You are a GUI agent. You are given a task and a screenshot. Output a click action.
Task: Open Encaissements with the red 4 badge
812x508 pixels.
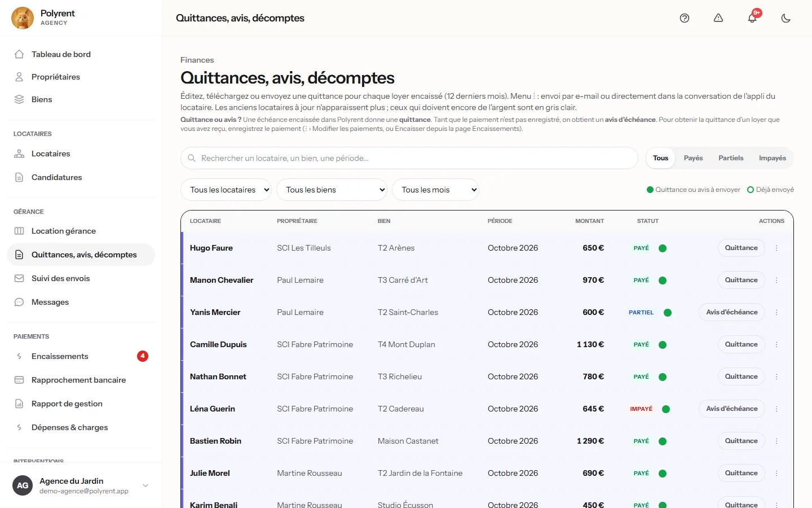(x=81, y=356)
